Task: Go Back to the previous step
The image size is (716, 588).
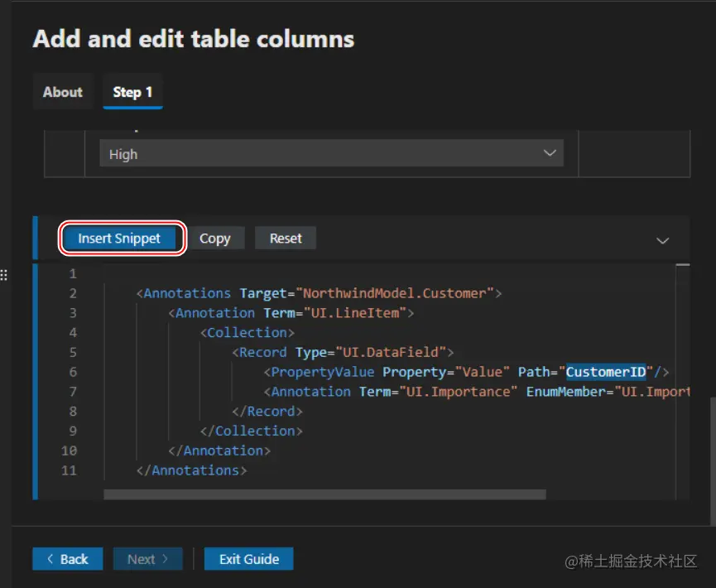Action: click(x=68, y=559)
